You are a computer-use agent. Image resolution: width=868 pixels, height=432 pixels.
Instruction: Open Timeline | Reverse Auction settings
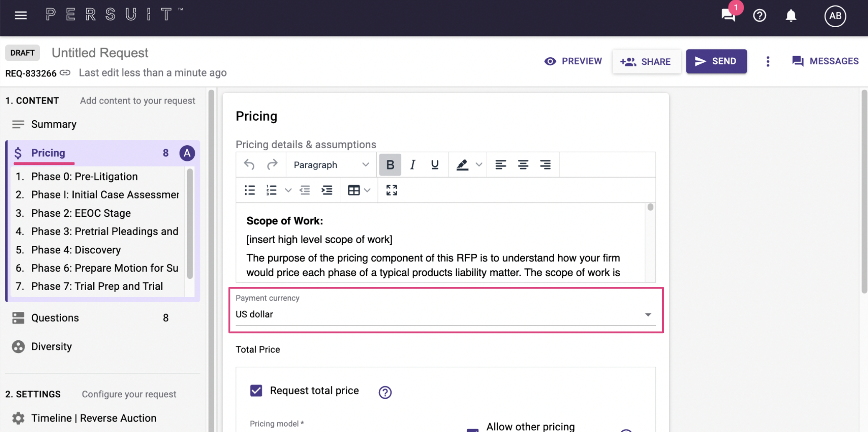click(94, 418)
